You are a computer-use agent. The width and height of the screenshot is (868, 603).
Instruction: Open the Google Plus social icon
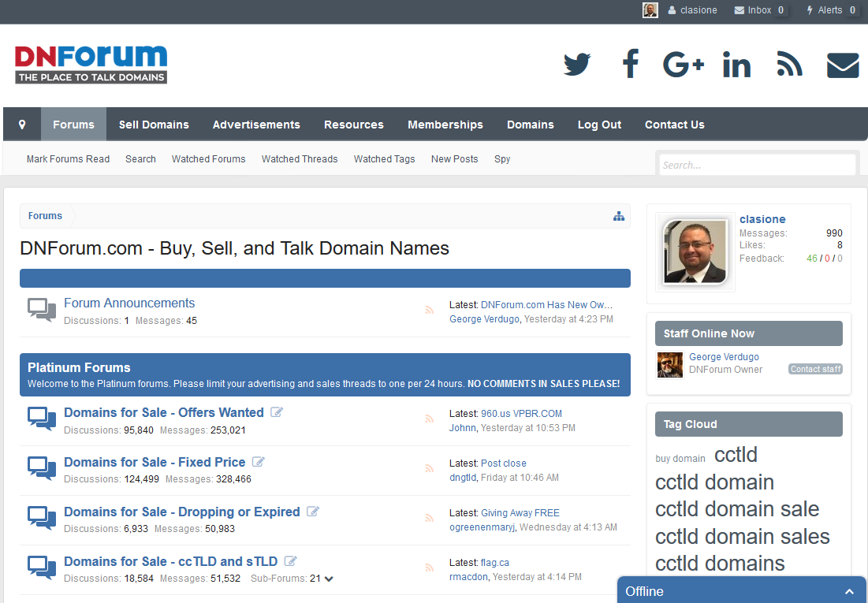point(683,64)
